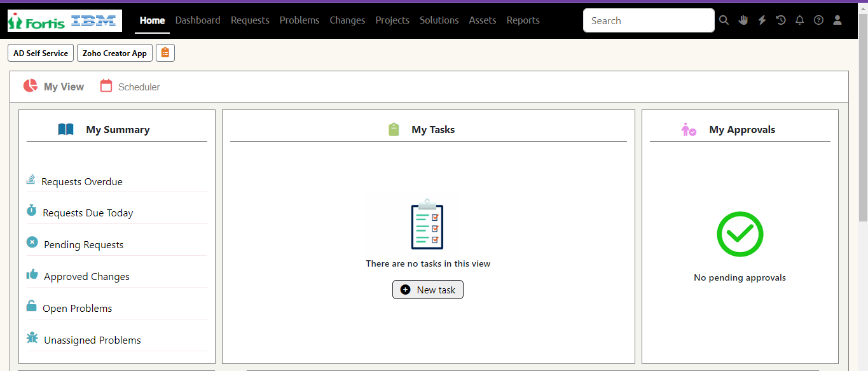Image resolution: width=868 pixels, height=371 pixels.
Task: Open user profile icon
Action: (x=837, y=20)
